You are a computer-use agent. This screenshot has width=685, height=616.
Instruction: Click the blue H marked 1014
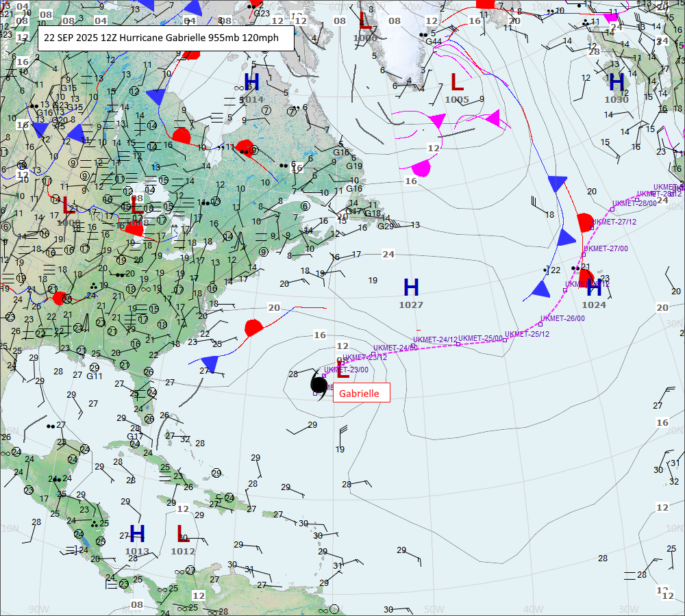[x=251, y=83]
